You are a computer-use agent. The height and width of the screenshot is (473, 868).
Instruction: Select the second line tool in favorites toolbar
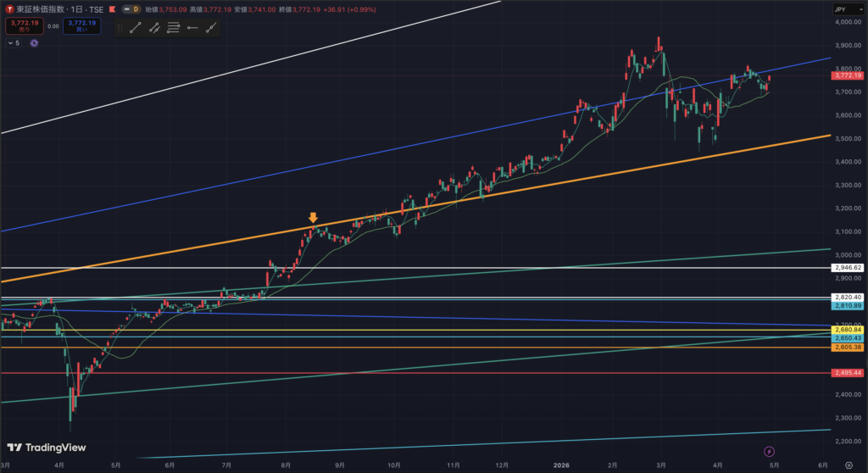click(x=154, y=27)
